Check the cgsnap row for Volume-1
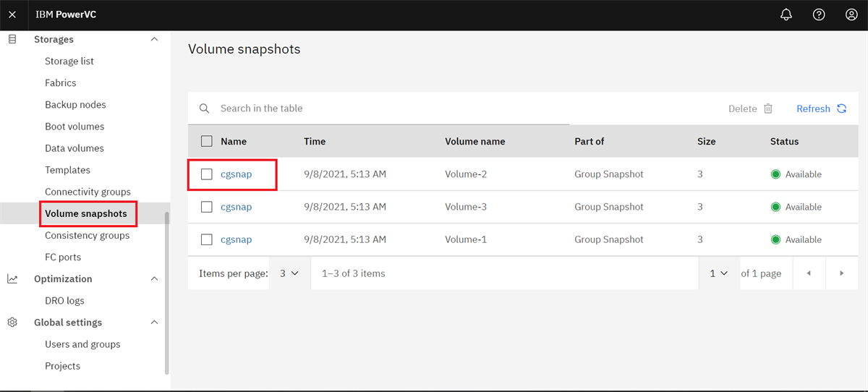 pos(207,239)
